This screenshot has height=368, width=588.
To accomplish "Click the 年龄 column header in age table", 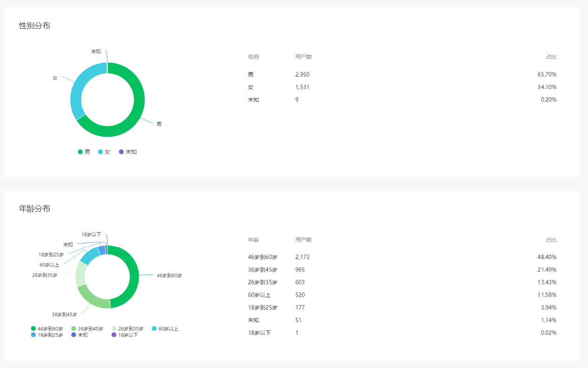I will pyautogui.click(x=254, y=240).
